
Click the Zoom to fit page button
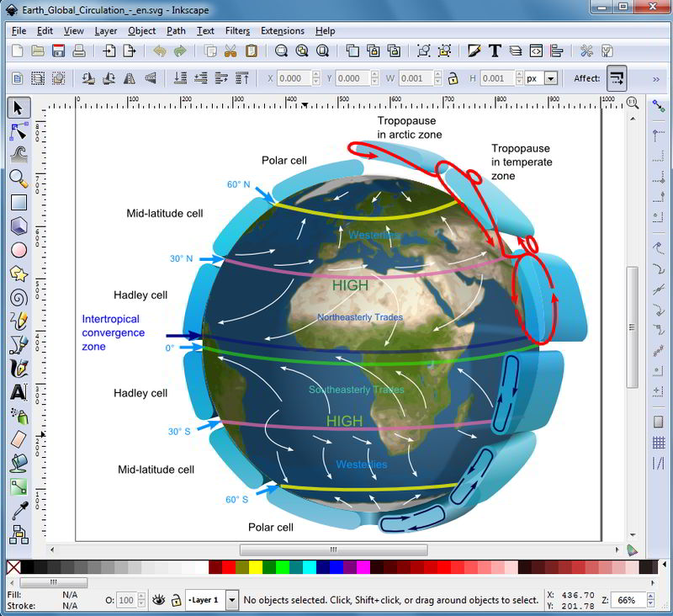tap(323, 50)
